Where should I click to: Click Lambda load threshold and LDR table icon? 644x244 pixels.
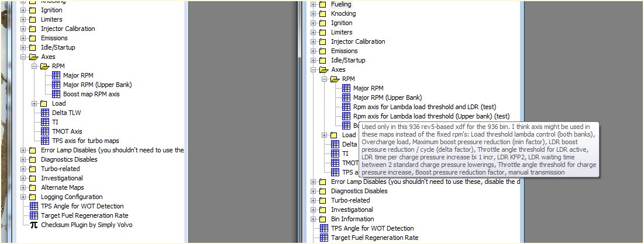coord(346,107)
